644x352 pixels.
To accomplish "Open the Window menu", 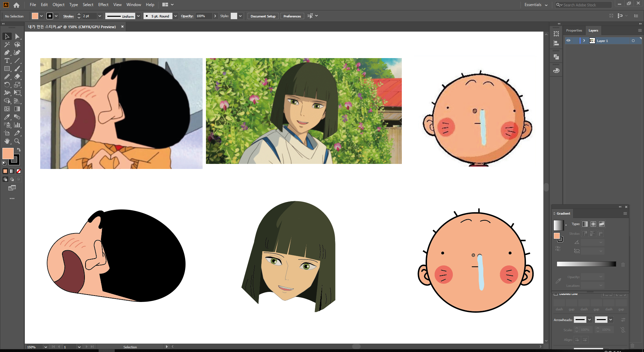I will [133, 5].
